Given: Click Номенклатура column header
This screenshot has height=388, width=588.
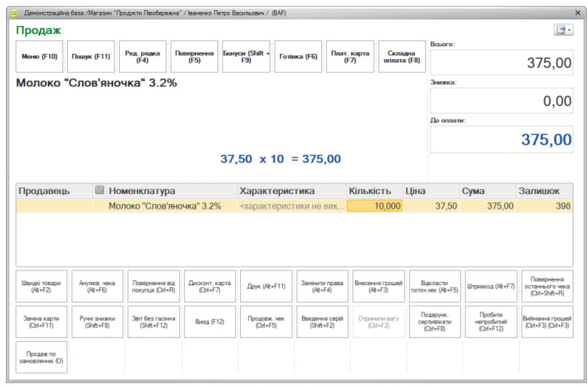Looking at the screenshot, I should 172,191.
